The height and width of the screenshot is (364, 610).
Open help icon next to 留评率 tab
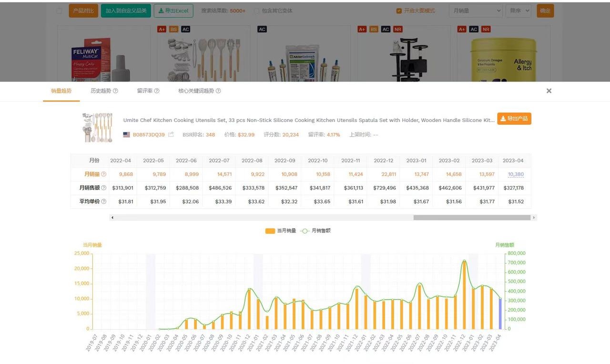point(157,91)
